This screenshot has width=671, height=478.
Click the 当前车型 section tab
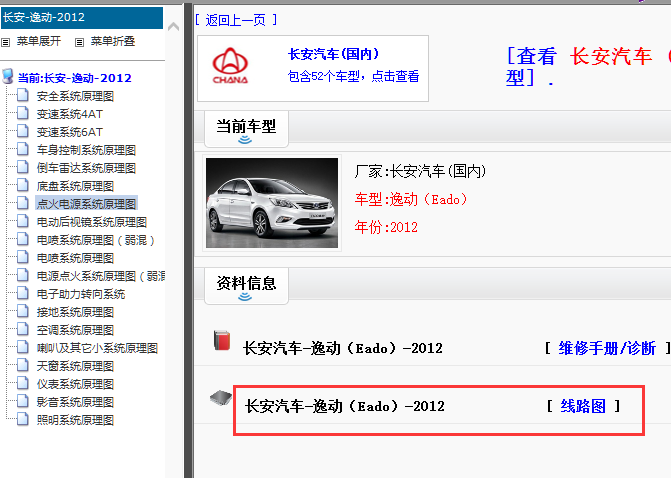[x=246, y=129]
